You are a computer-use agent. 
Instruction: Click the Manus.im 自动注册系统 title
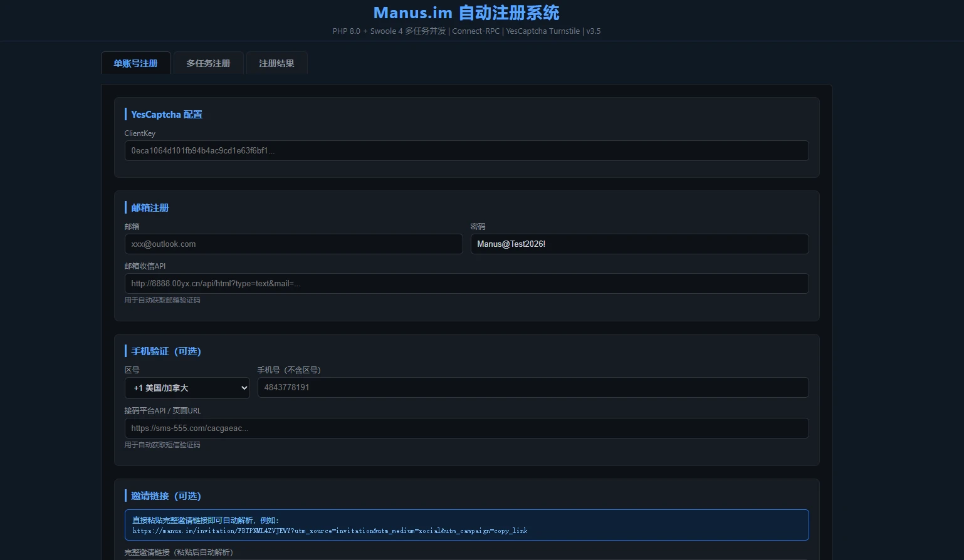coord(466,13)
